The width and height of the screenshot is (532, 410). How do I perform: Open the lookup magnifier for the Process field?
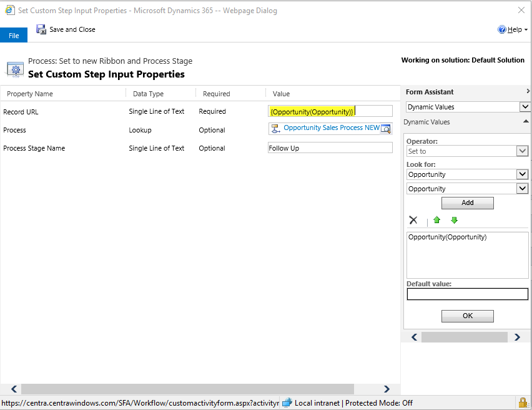(387, 127)
